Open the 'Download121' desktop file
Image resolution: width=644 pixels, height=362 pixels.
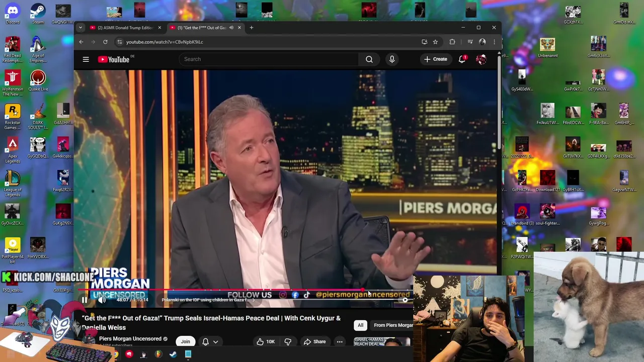tap(547, 182)
